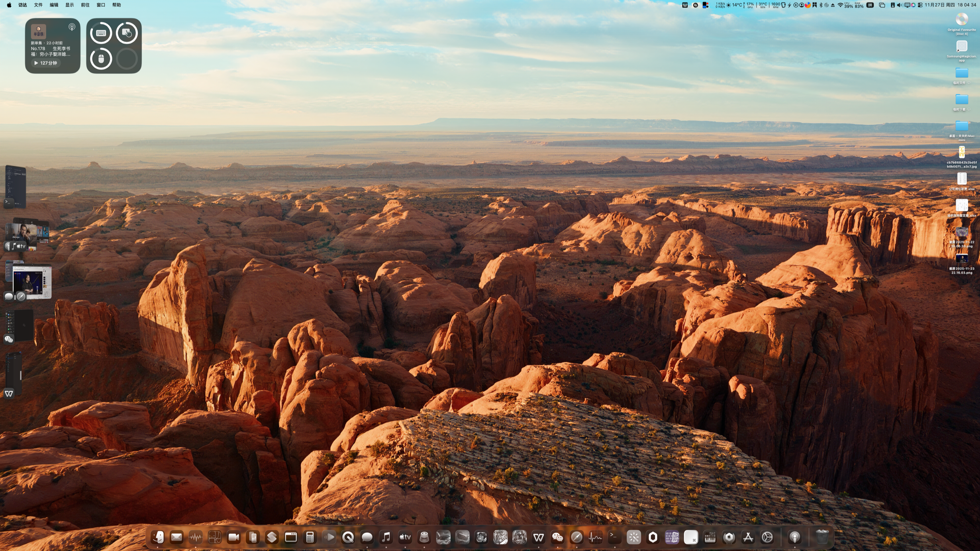The height and width of the screenshot is (551, 980).
Task: Launch the Shortcuts app from Dock
Action: coord(272,537)
